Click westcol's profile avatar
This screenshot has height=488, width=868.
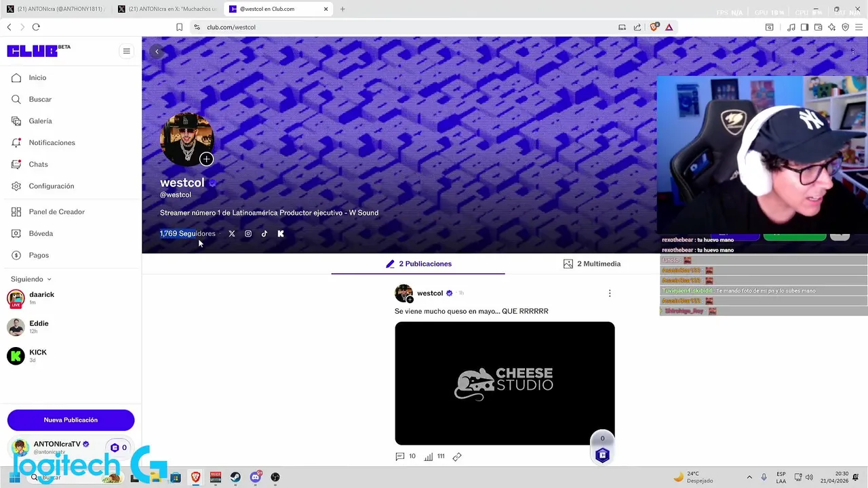point(186,139)
